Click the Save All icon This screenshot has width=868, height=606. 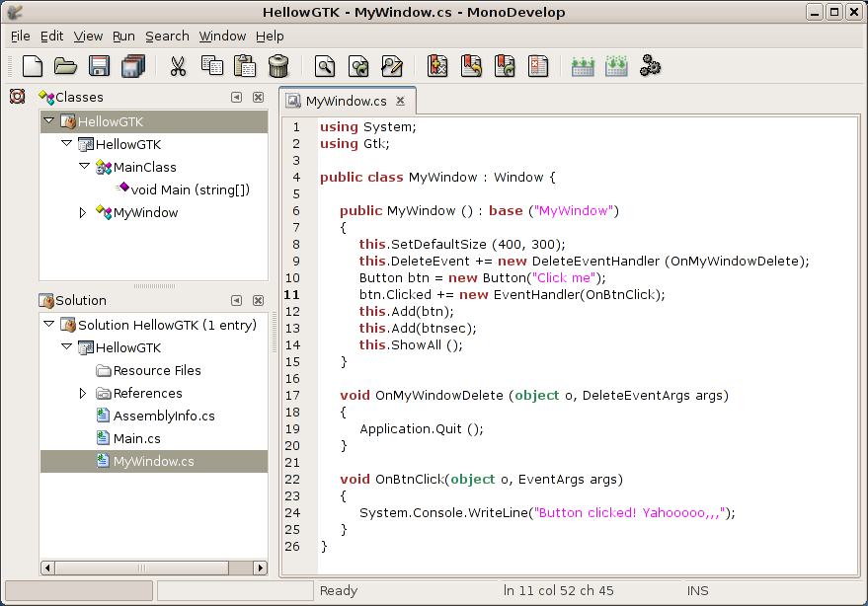coord(133,66)
